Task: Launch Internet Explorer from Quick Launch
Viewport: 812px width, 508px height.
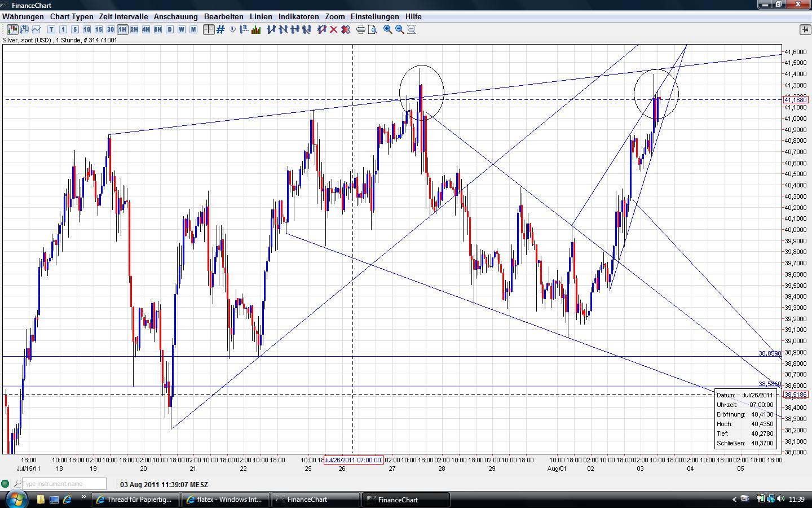Action: [x=68, y=500]
